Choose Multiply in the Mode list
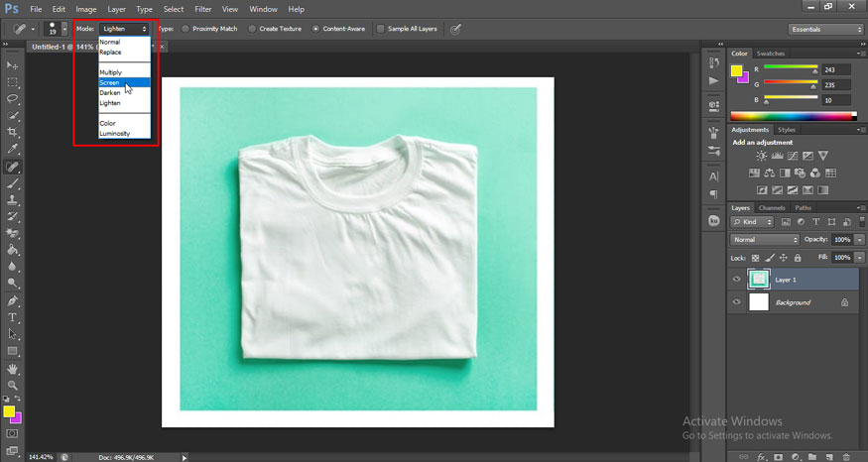The image size is (868, 462). [x=124, y=72]
